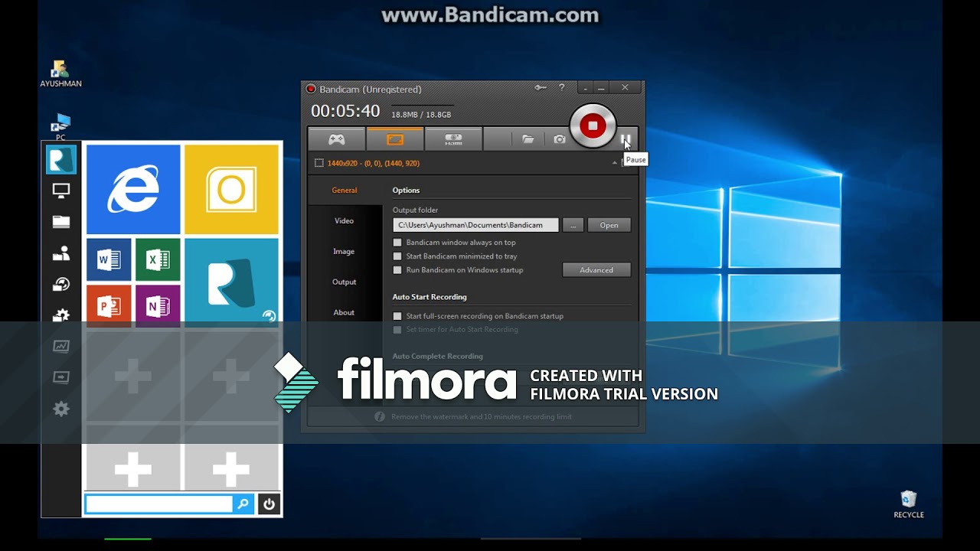Select HDMI Device Recording mode tab
This screenshot has height=551, width=980.
click(453, 139)
